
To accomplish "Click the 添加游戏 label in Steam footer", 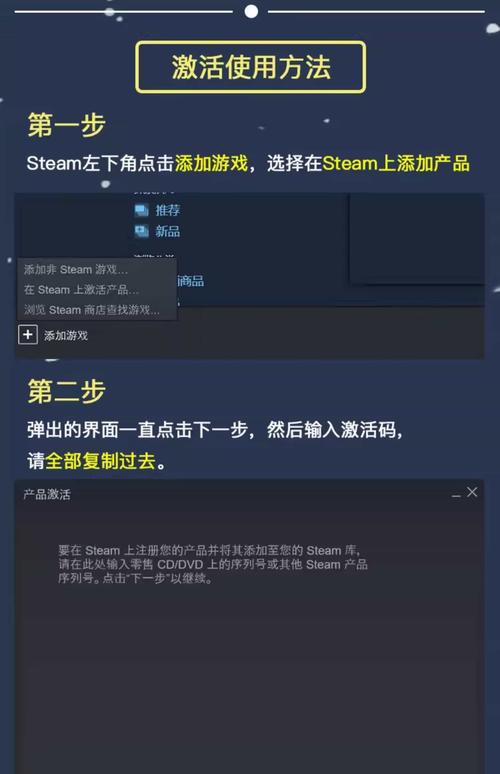I will [66, 336].
